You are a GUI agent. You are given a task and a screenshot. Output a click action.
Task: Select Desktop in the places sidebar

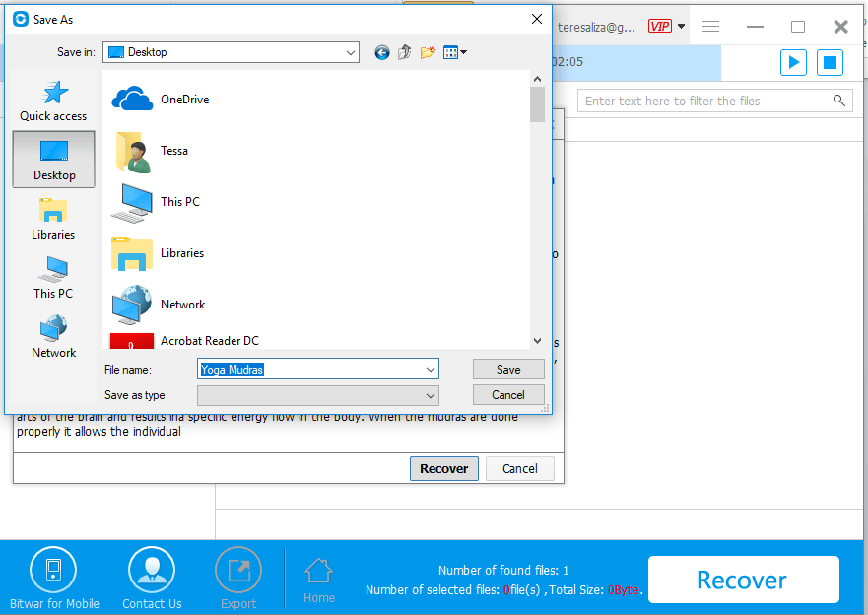[54, 160]
